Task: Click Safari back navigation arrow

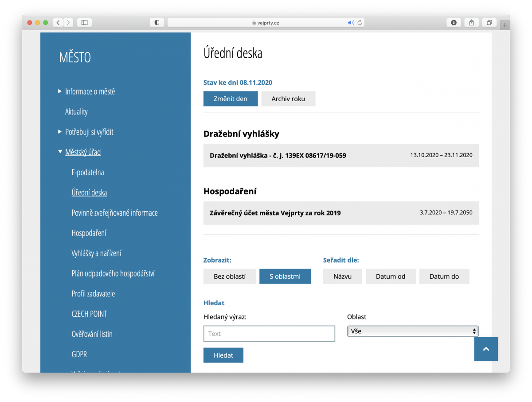Action: tap(58, 23)
